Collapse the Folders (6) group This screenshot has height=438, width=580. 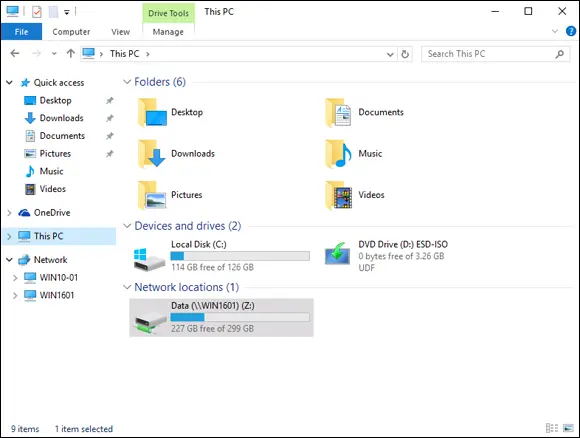[127, 82]
